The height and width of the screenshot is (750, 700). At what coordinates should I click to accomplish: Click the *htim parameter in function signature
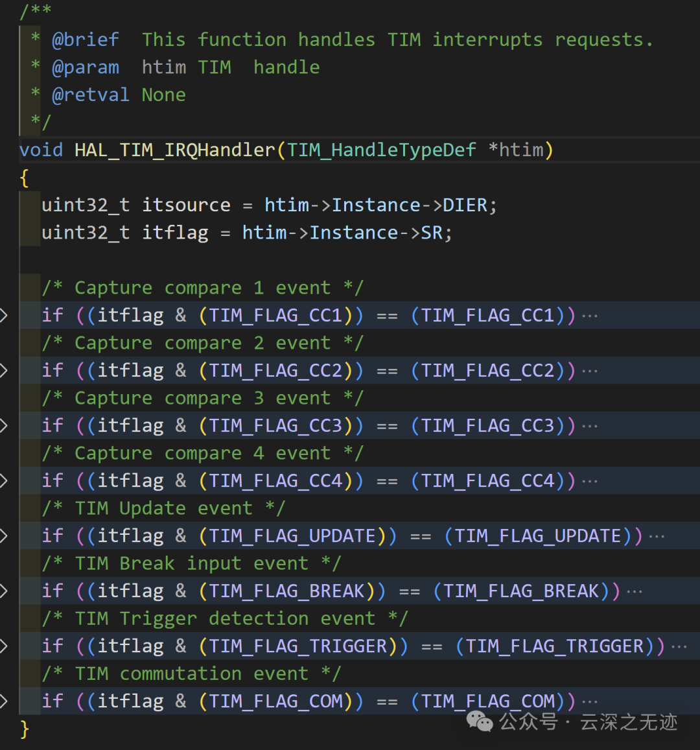(516, 150)
